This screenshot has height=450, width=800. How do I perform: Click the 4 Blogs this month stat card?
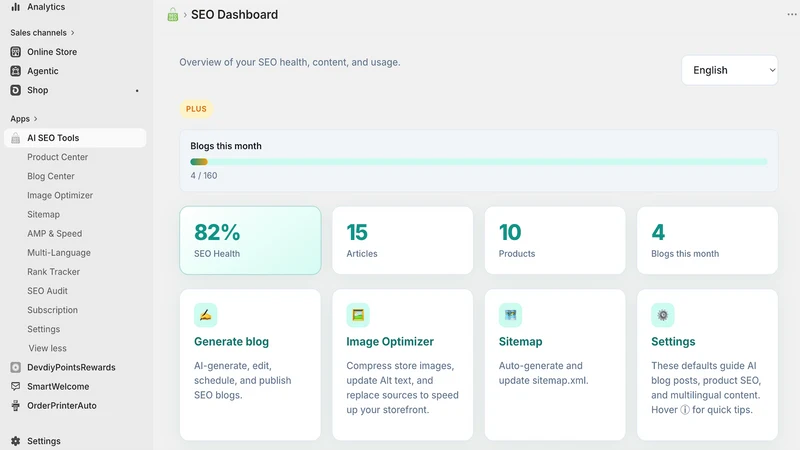[x=707, y=240]
